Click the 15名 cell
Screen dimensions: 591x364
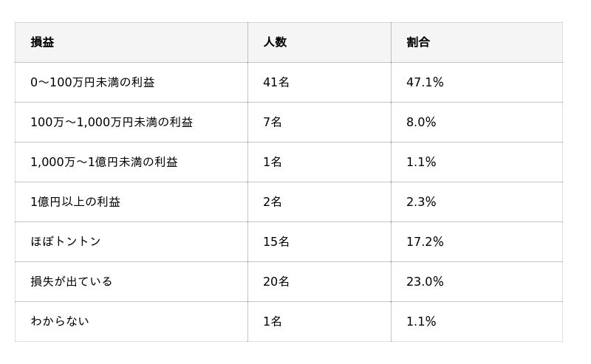click(276, 242)
